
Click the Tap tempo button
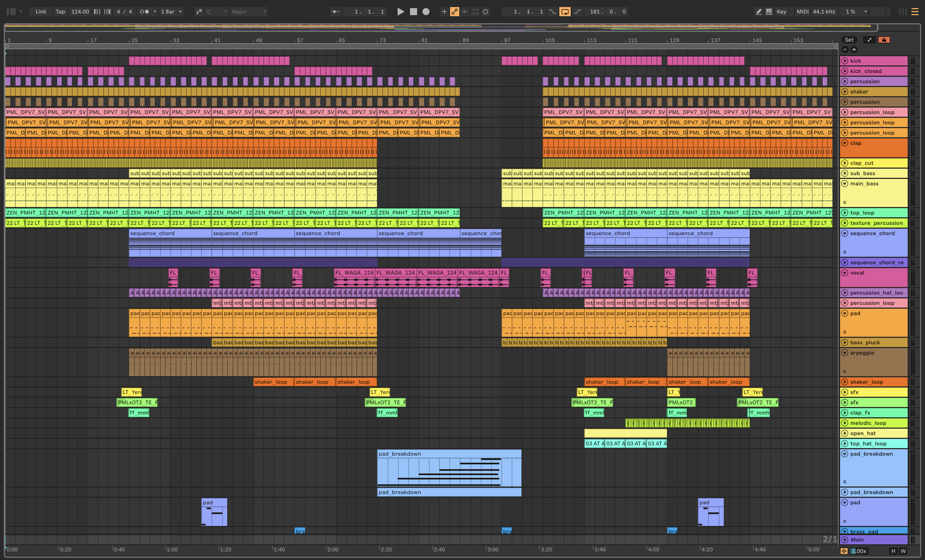(60, 12)
